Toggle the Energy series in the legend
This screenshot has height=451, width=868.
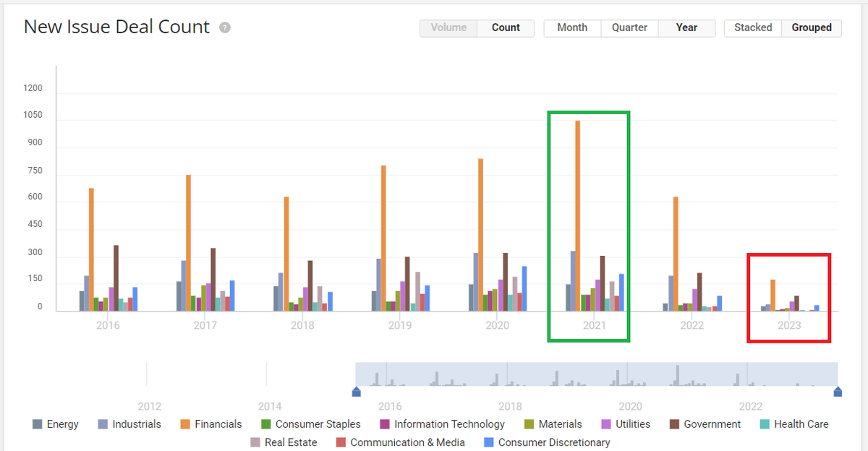point(56,424)
